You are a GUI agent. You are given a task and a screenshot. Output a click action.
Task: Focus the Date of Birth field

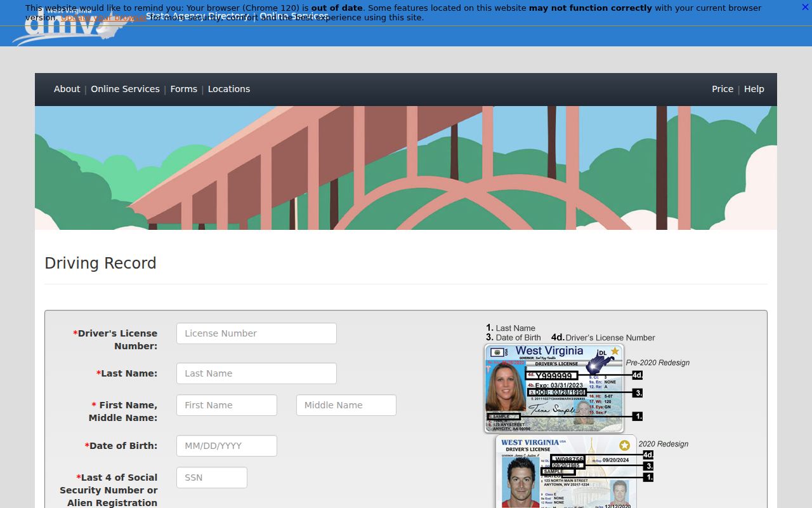pos(226,446)
